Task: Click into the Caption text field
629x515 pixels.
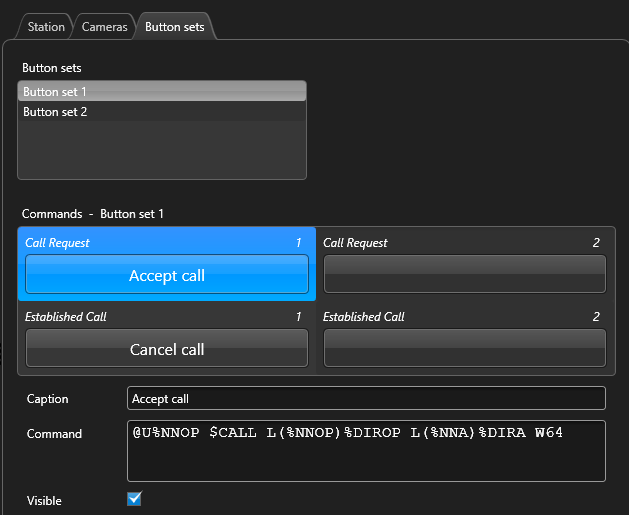Action: [x=366, y=398]
